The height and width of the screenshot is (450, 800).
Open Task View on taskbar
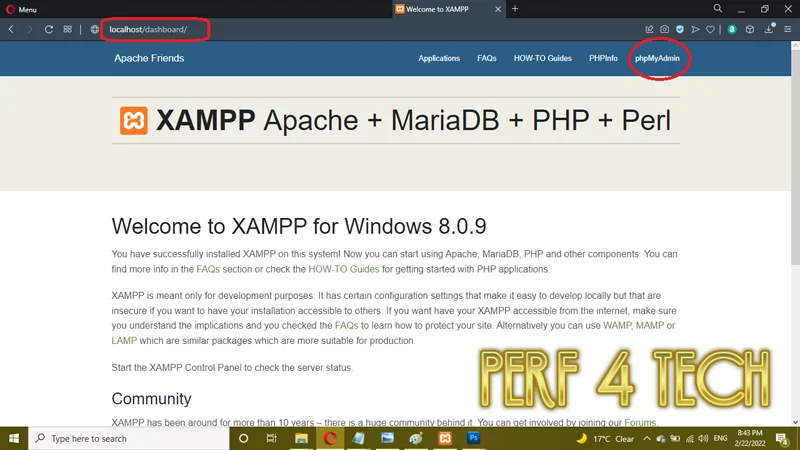(x=271, y=438)
